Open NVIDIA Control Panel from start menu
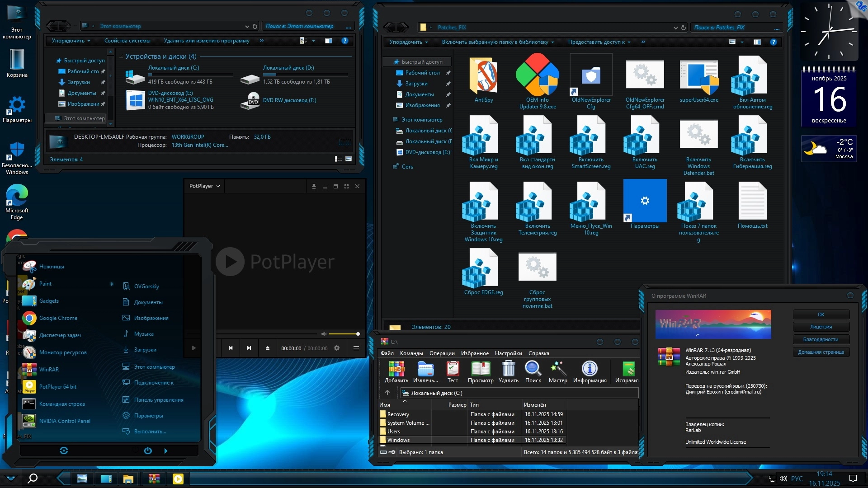Screen dimensions: 868x488 [x=65, y=421]
